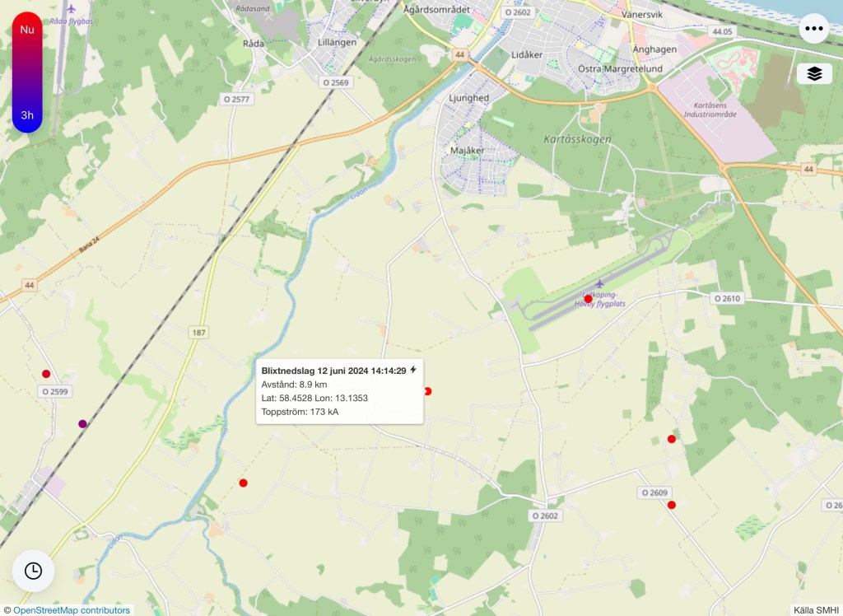This screenshot has height=616, width=843.
Task: Select the red marker on the airport runway
Action: point(588,299)
